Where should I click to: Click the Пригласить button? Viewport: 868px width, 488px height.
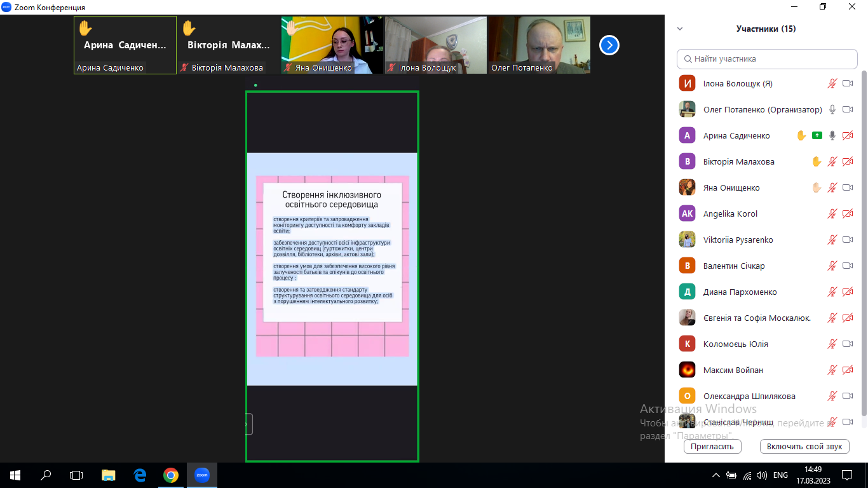click(x=712, y=446)
